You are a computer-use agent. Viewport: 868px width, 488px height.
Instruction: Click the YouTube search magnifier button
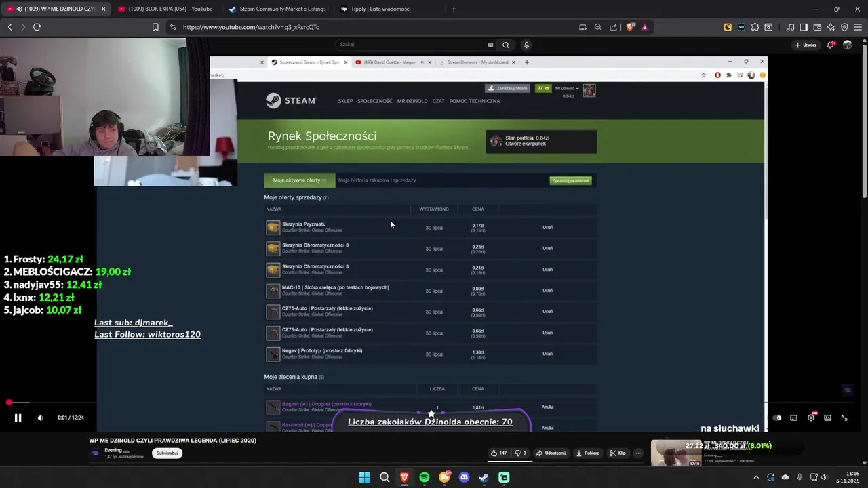505,45
